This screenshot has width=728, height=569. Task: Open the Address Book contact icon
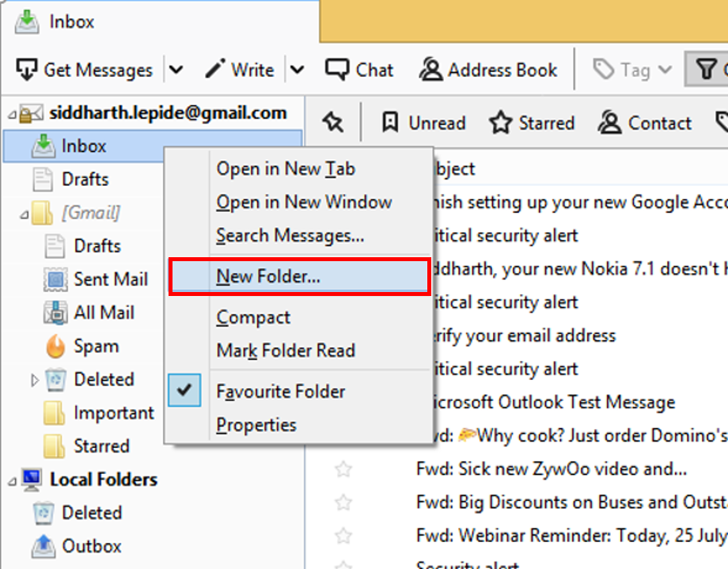click(430, 70)
